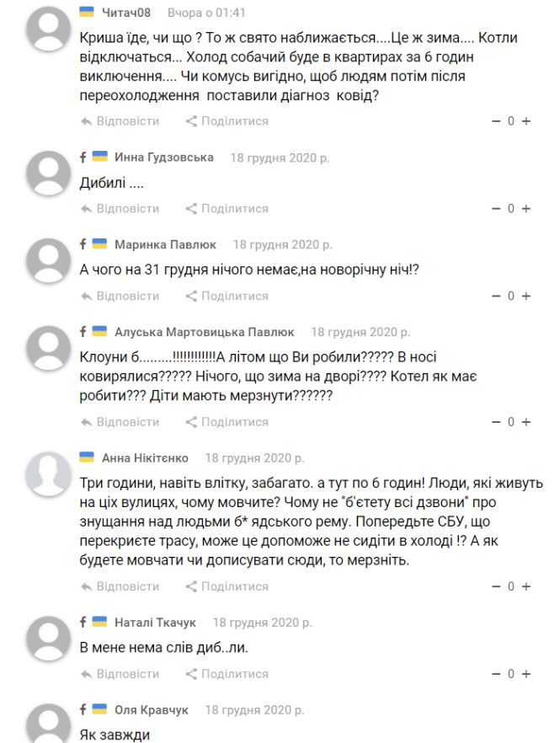Click the share icon below Анна Нікітєнко's comment

[189, 585]
